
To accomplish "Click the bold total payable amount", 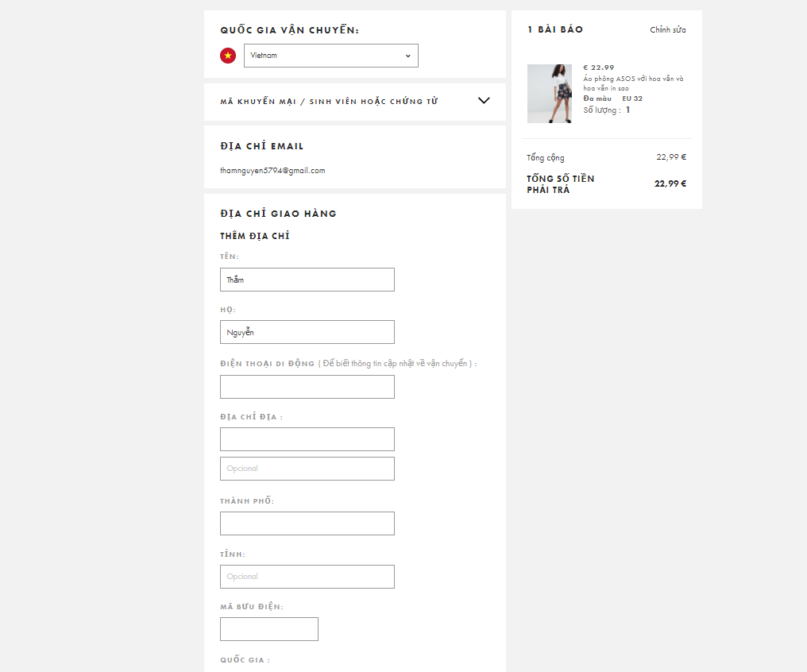I will 670,183.
